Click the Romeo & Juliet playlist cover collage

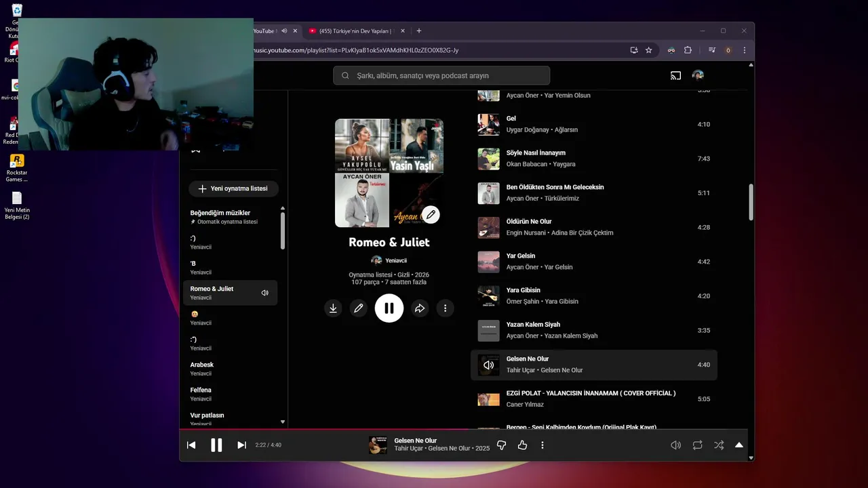click(x=389, y=173)
